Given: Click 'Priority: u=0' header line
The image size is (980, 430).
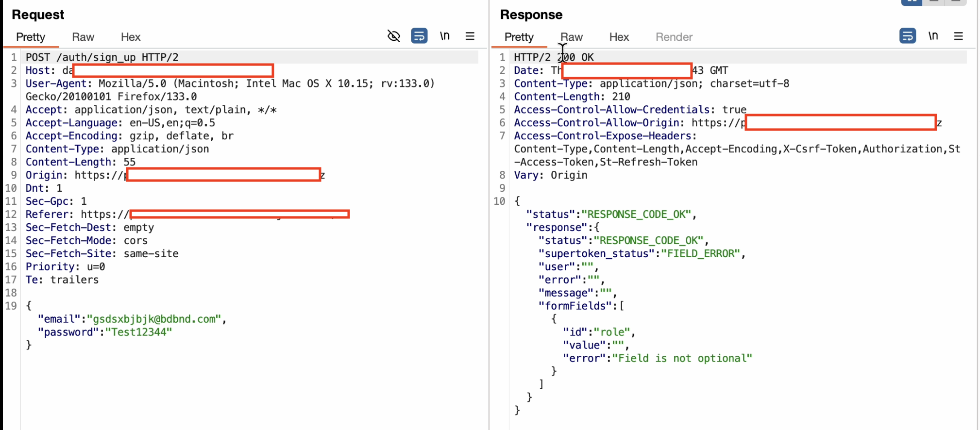Looking at the screenshot, I should (65, 267).
